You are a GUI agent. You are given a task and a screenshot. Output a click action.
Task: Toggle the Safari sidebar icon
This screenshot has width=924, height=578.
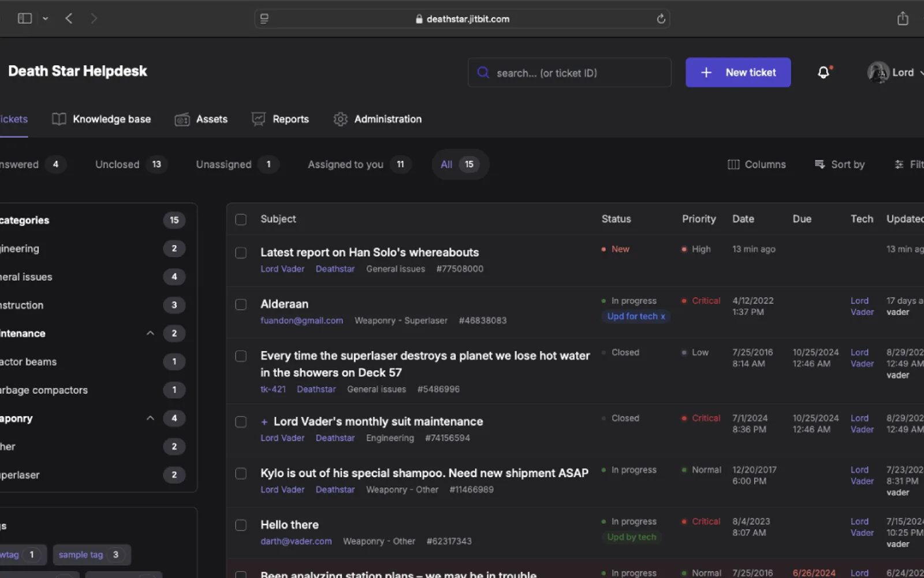(x=24, y=18)
